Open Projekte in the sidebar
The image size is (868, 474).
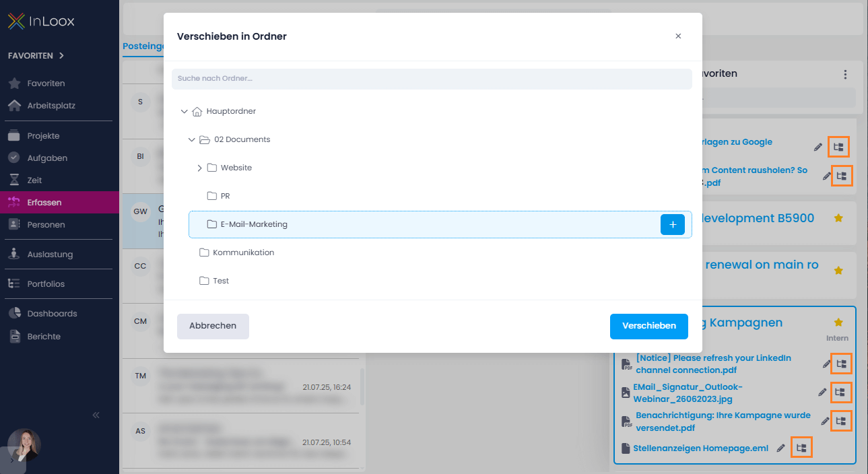43,136
